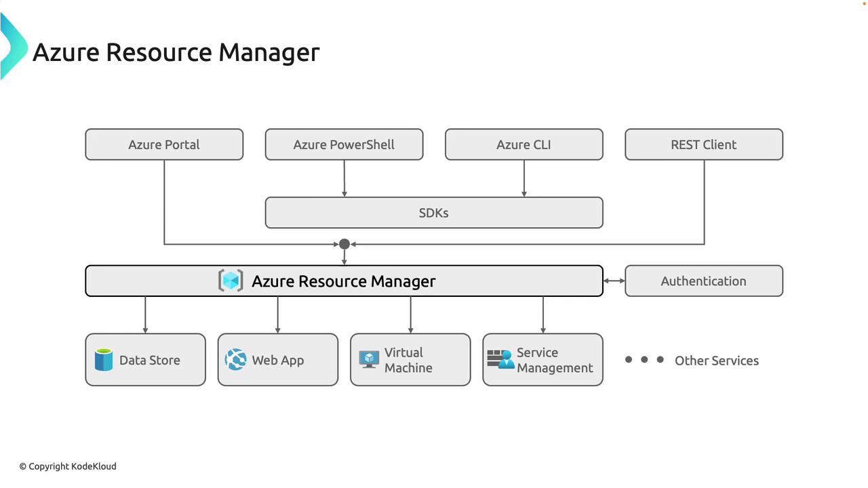Image resolution: width=868 pixels, height=488 pixels.
Task: Click the KodeKloud logo beside the title
Action: (13, 46)
